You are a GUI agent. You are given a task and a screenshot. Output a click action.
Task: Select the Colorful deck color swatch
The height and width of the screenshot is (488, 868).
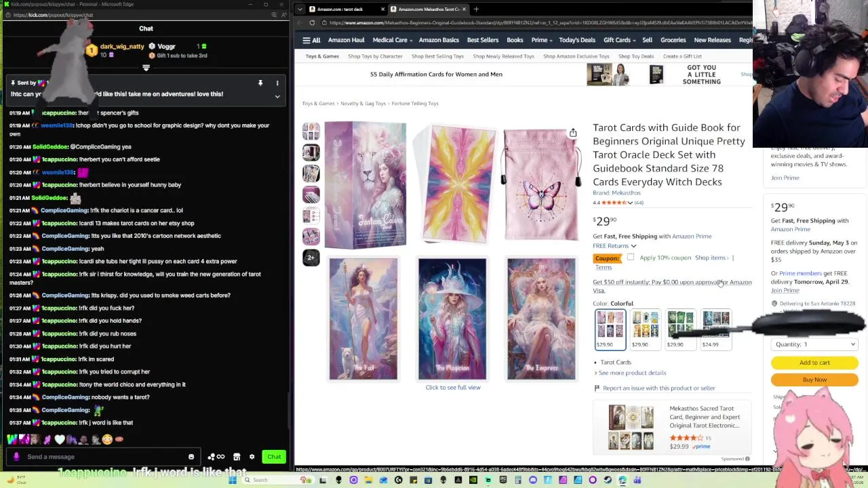coord(610,329)
